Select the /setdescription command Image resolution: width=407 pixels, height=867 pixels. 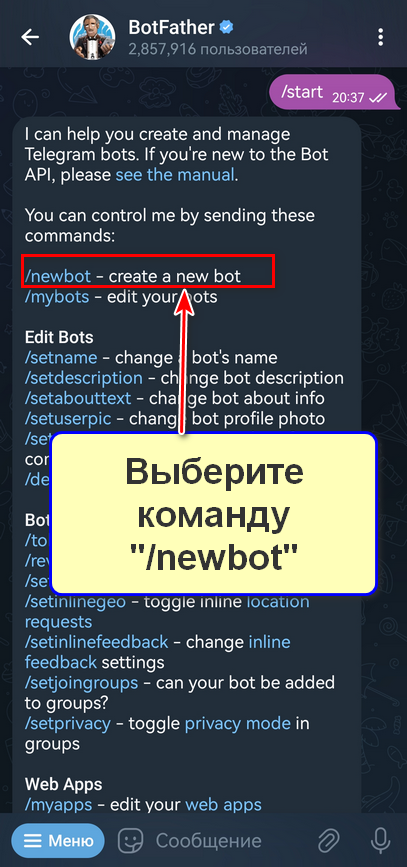(x=84, y=378)
